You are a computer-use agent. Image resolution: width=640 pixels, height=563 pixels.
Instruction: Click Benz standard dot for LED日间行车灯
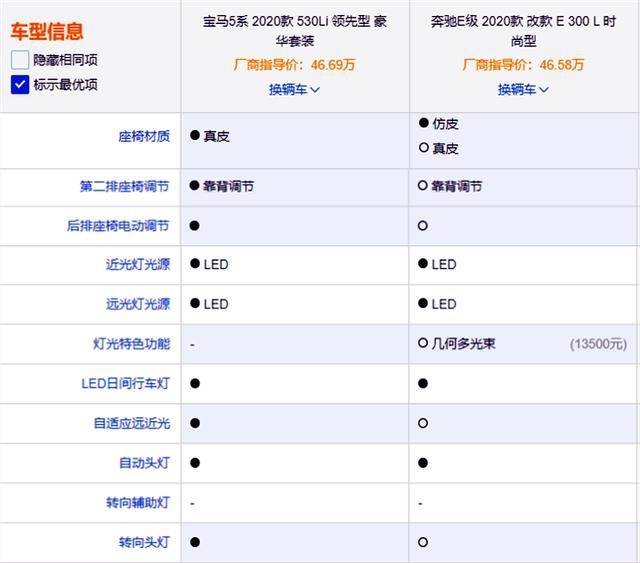tap(423, 383)
